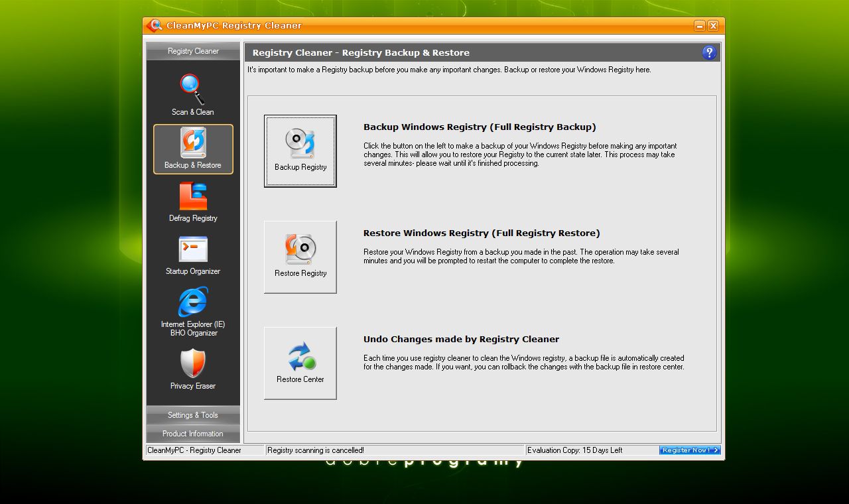This screenshot has height=504, width=849.
Task: Open the Restore Center button
Action: tap(300, 363)
